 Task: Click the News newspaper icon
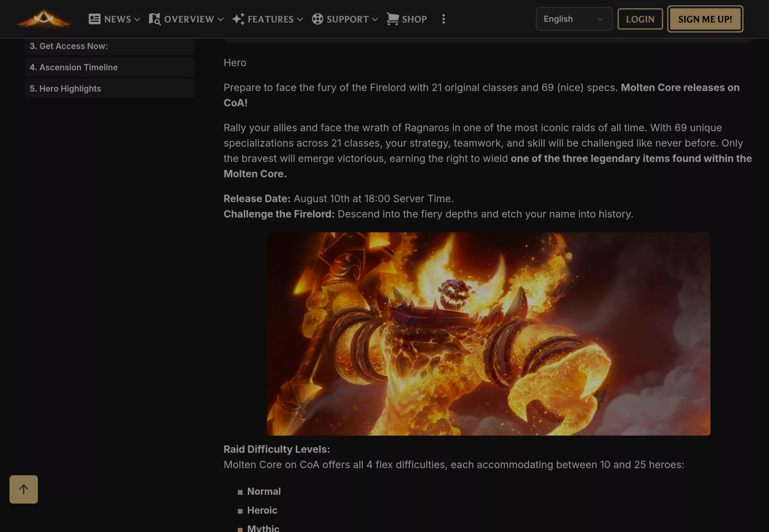94,19
